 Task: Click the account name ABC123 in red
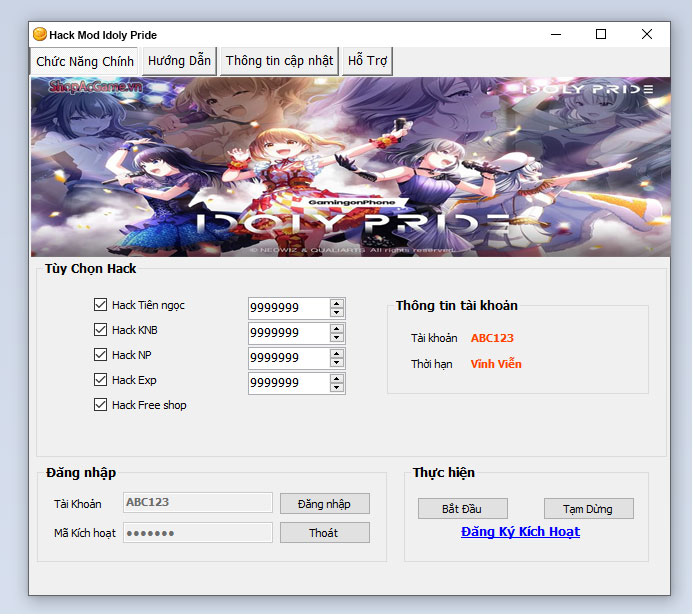(492, 338)
